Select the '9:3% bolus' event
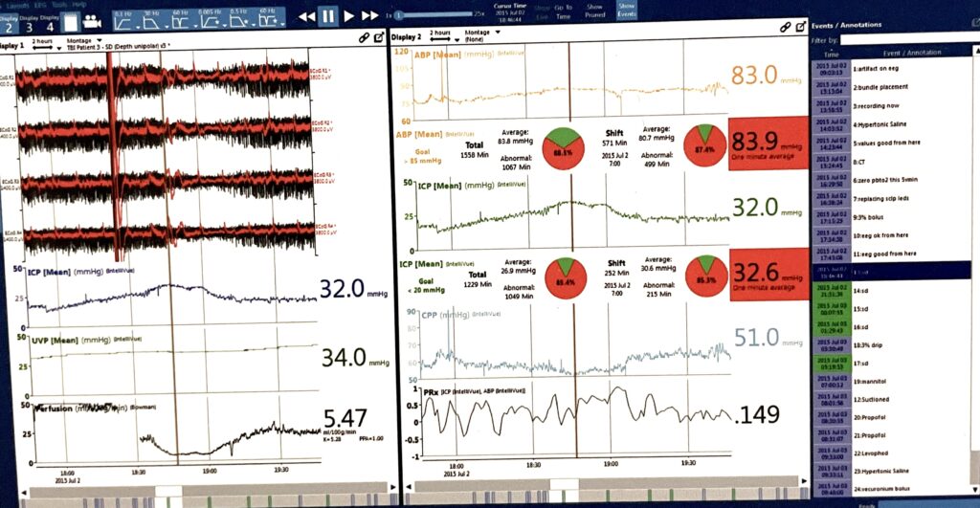The width and height of the screenshot is (980, 508). coord(892,217)
